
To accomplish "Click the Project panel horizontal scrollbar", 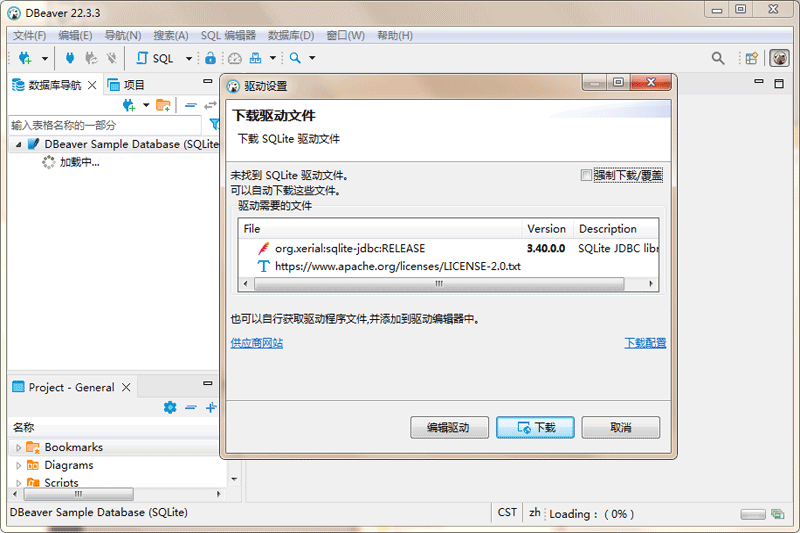I will [x=79, y=494].
